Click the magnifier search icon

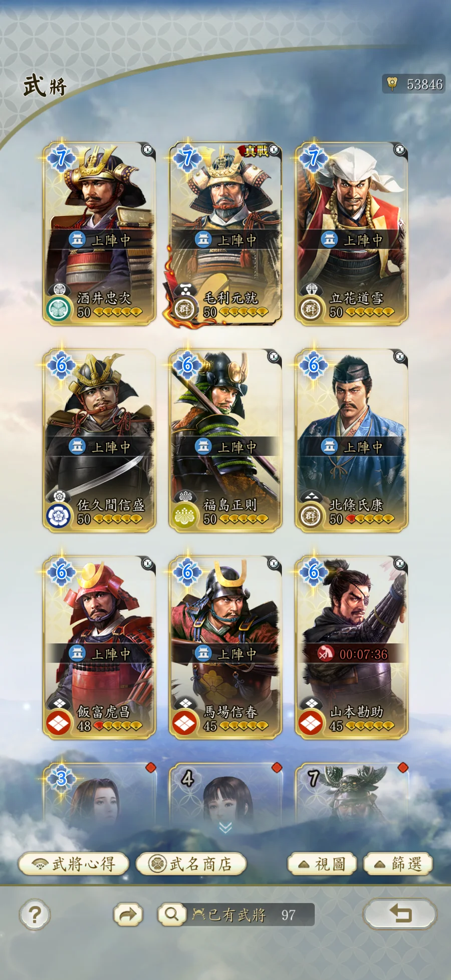click(171, 914)
